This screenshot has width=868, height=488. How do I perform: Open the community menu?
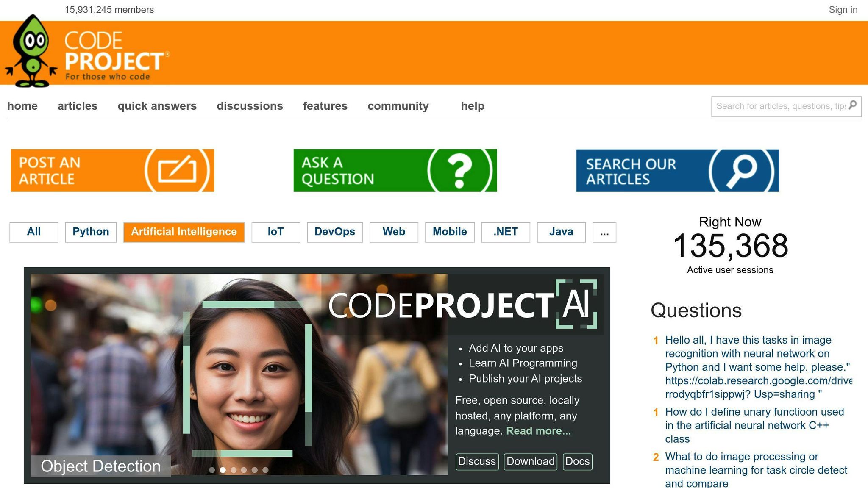tap(398, 106)
